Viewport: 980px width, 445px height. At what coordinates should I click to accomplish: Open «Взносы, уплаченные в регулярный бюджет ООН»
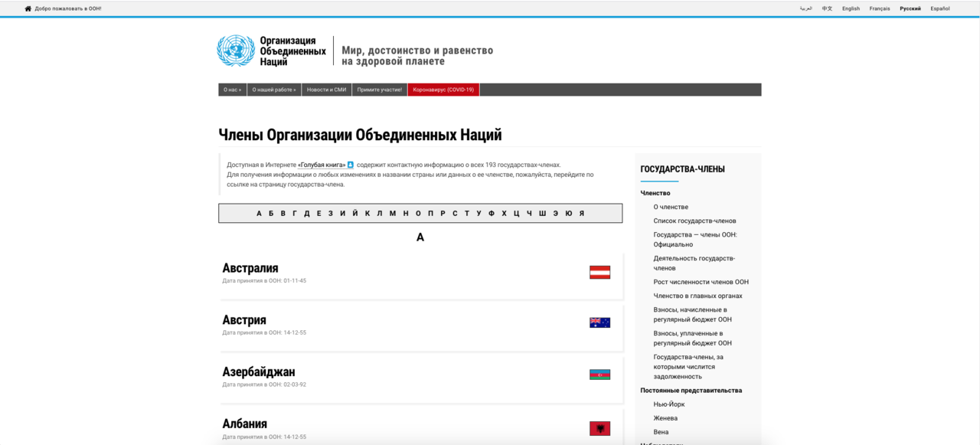click(692, 339)
